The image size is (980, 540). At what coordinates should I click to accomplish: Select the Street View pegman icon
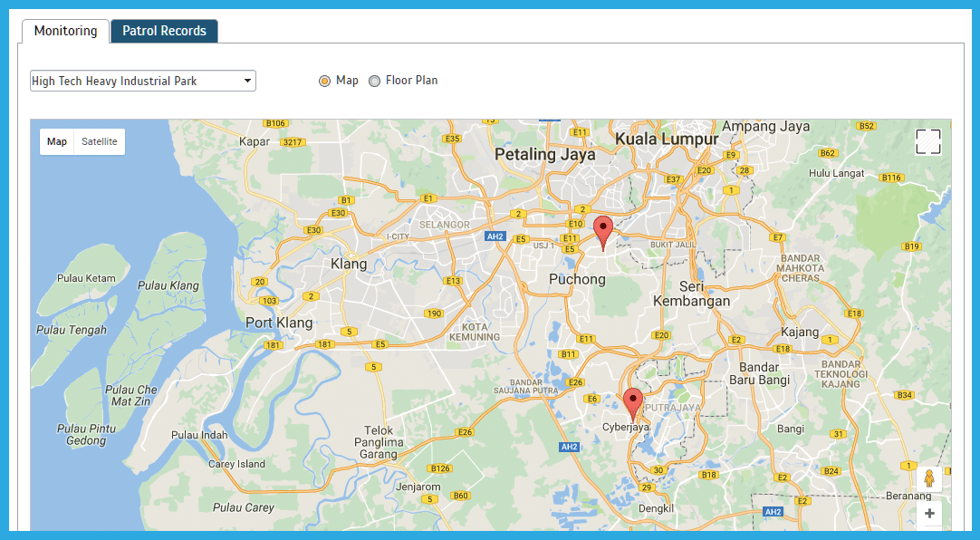(929, 478)
